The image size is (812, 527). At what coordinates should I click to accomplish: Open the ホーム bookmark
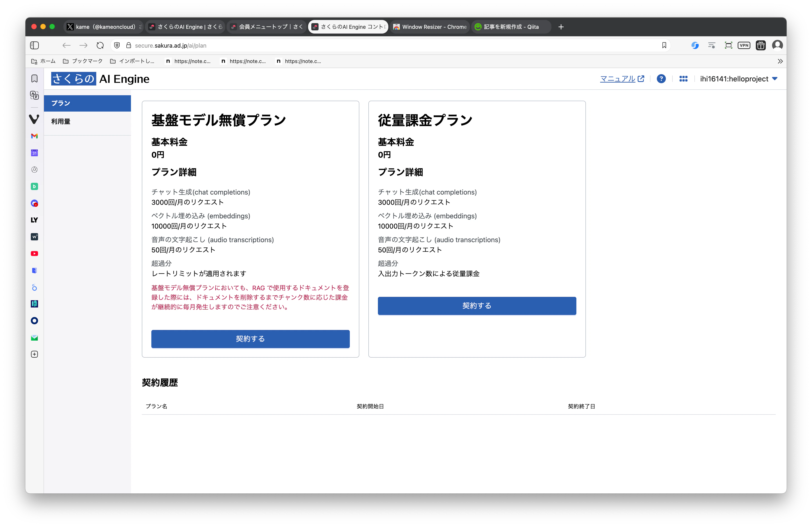[x=43, y=61]
